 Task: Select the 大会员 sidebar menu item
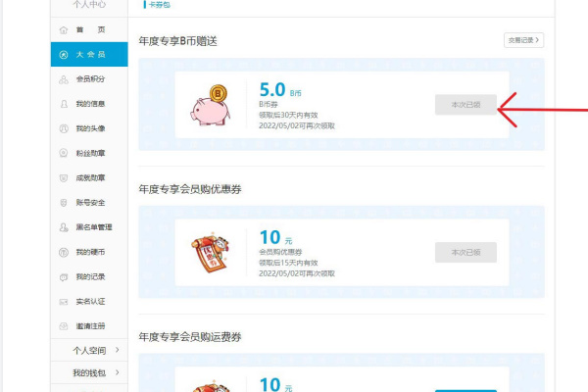coord(89,55)
